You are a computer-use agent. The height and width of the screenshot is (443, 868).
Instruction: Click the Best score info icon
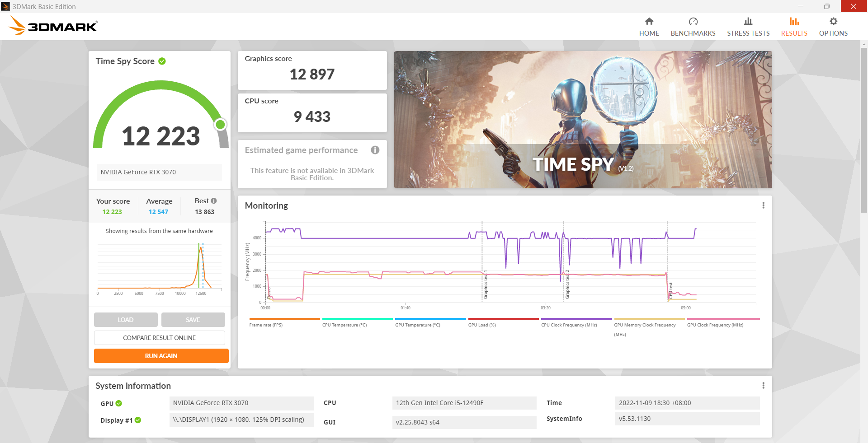214,201
